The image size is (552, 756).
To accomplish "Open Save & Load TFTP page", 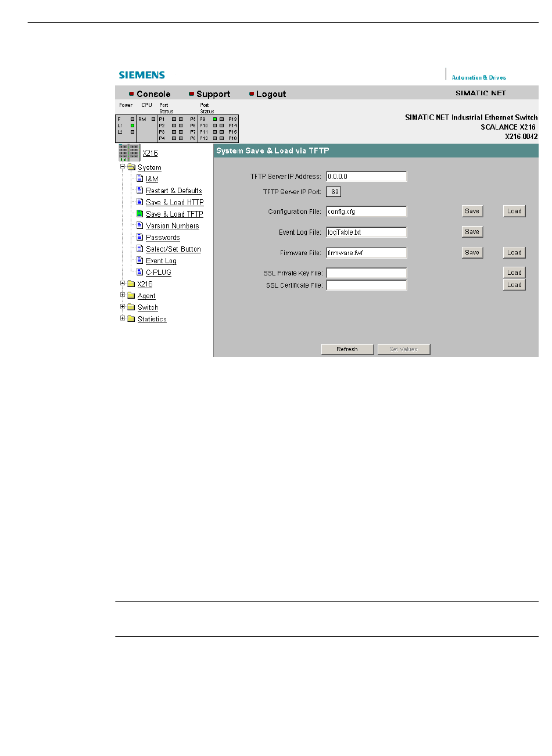I will coord(174,214).
